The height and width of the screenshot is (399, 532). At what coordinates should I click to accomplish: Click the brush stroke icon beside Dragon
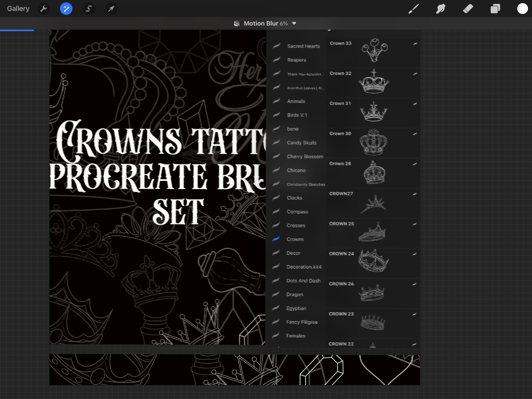(x=276, y=294)
